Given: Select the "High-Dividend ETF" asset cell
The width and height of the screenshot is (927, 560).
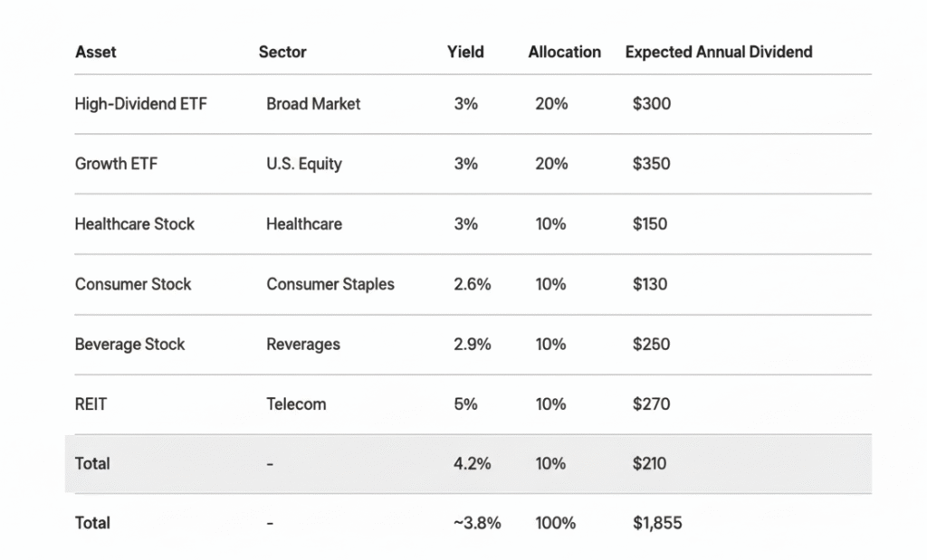Looking at the screenshot, I should [140, 104].
